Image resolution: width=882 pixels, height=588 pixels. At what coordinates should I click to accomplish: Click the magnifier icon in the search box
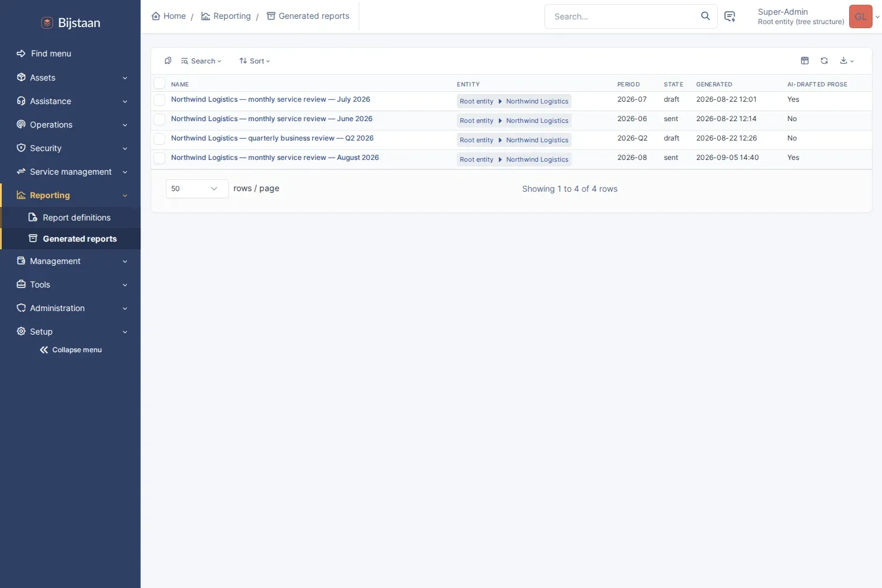click(706, 16)
